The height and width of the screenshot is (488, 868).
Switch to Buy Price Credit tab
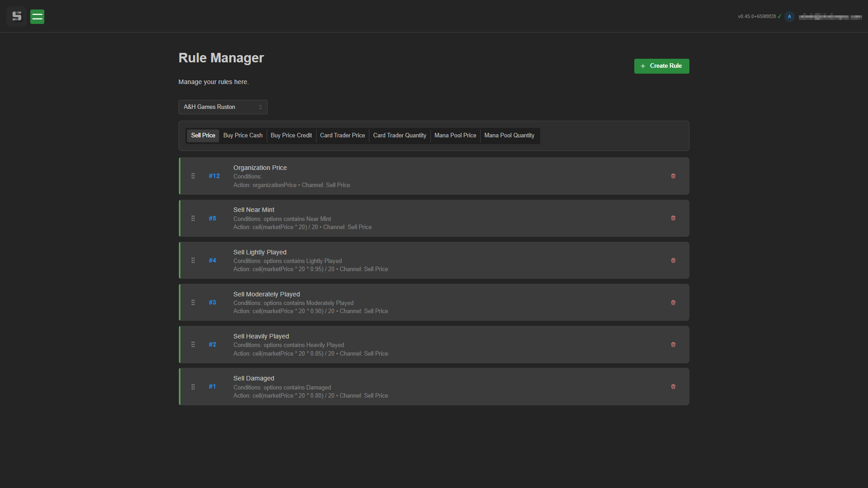(x=291, y=136)
